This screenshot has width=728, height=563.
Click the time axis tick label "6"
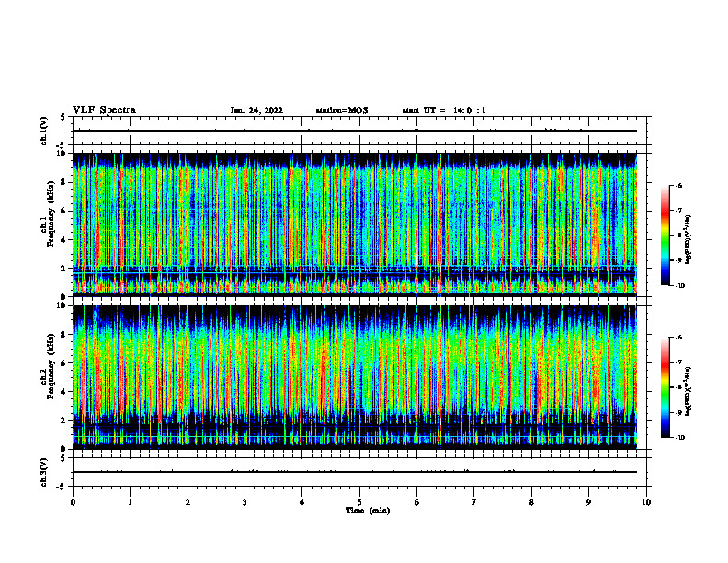point(416,502)
